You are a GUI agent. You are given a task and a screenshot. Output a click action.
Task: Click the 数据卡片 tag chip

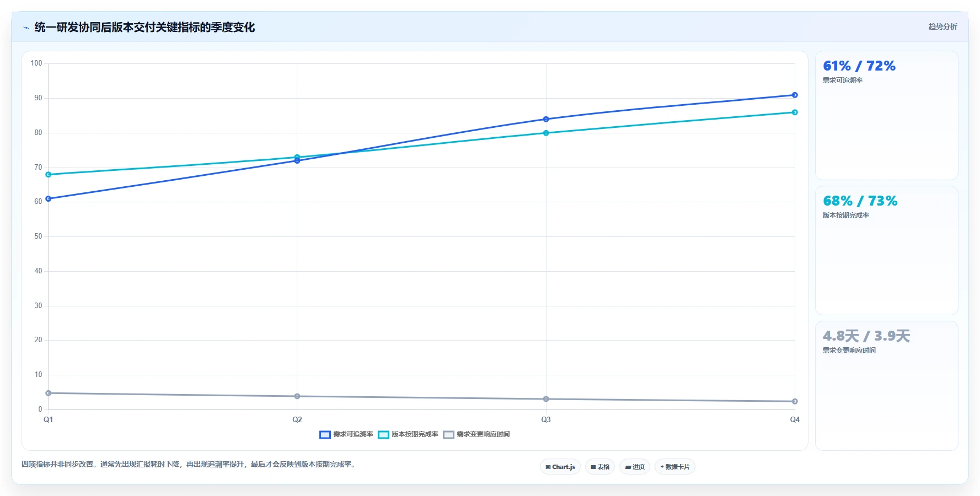click(x=675, y=467)
